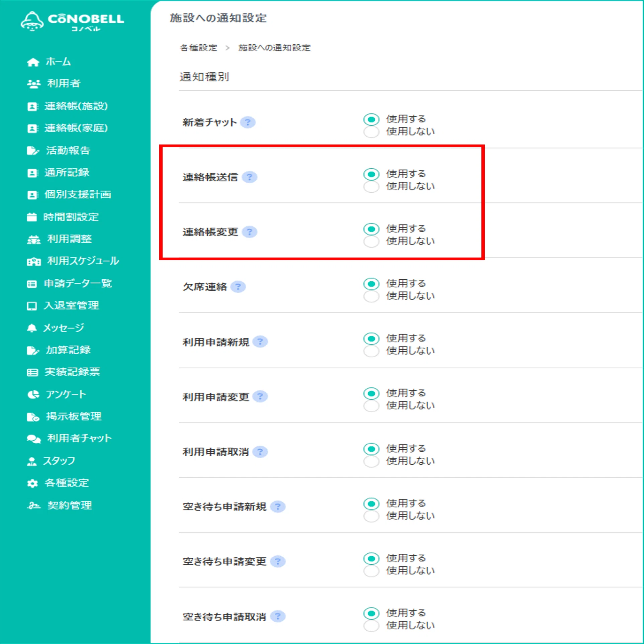Screen dimensions: 644x644
Task: Go to 利用スケジュール menu
Action: 73,261
